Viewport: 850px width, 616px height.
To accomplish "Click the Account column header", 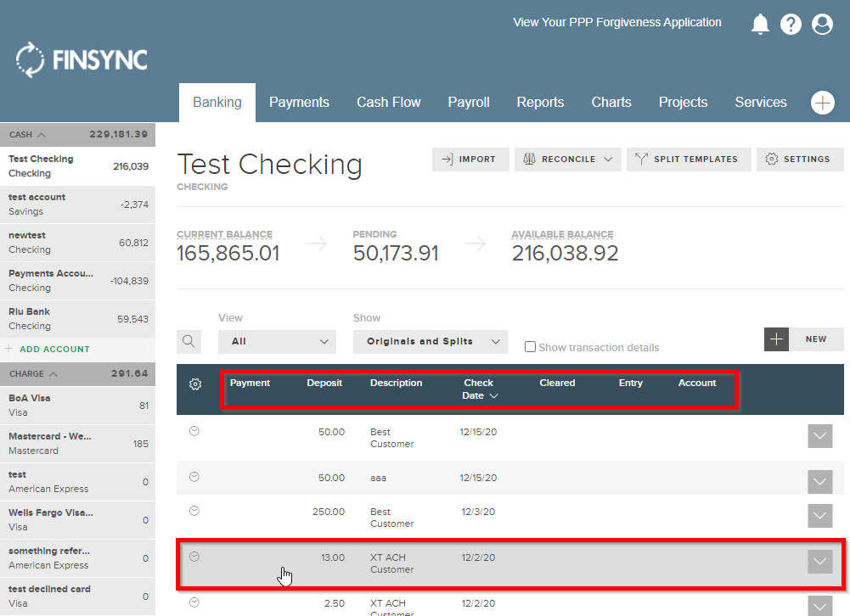I will coord(697,383).
